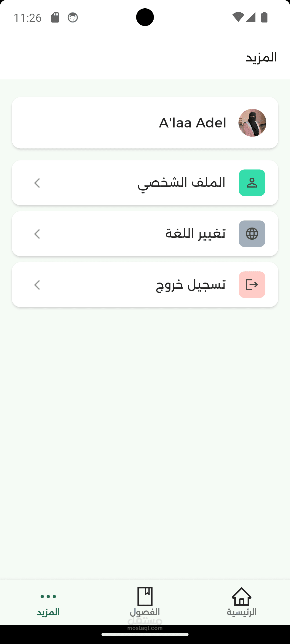Tap the home house icon
Image resolution: width=290 pixels, height=644 pixels.
[241, 597]
